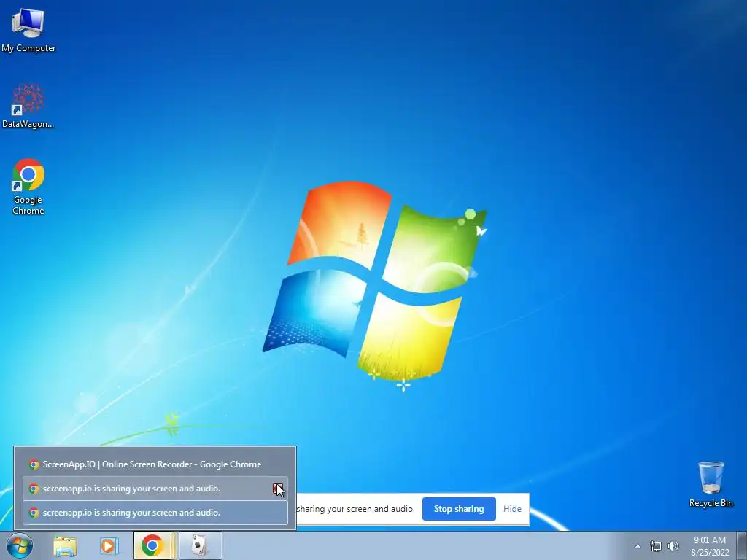Image resolution: width=747 pixels, height=560 pixels.
Task: Open the clock showing 9:01 AM
Action: click(x=710, y=546)
